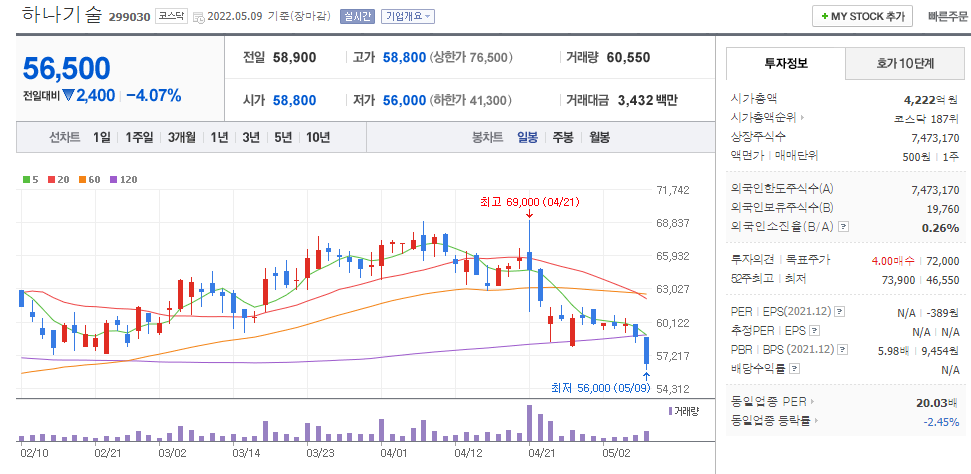Click the 시가총액순위 label
Screen dimensions: 971x474
pyautogui.click(x=764, y=117)
